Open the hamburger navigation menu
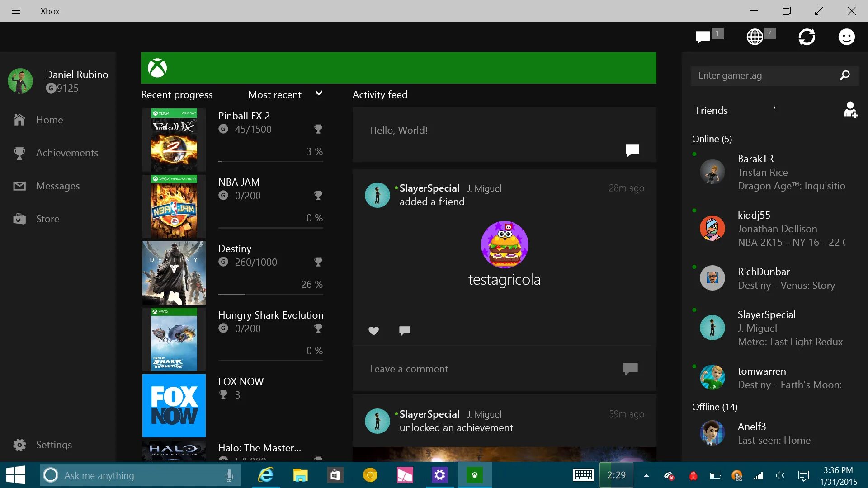The height and width of the screenshot is (488, 868). (16, 11)
